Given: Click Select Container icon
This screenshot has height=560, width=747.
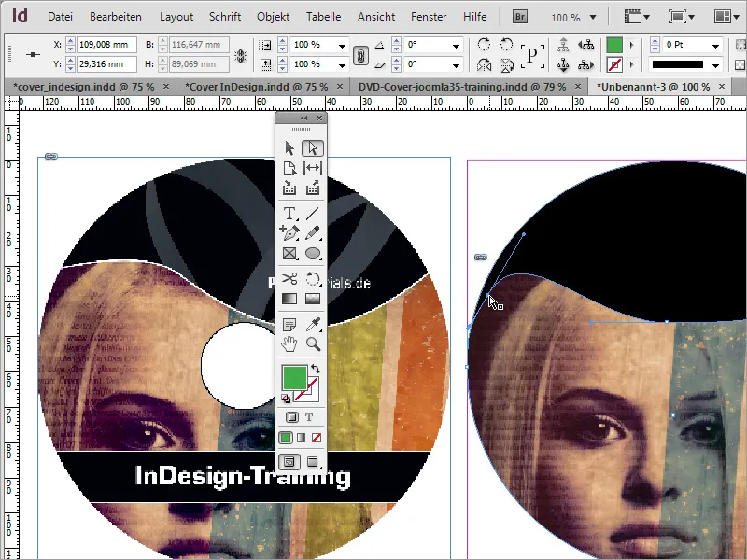Looking at the screenshot, I should point(564,45).
